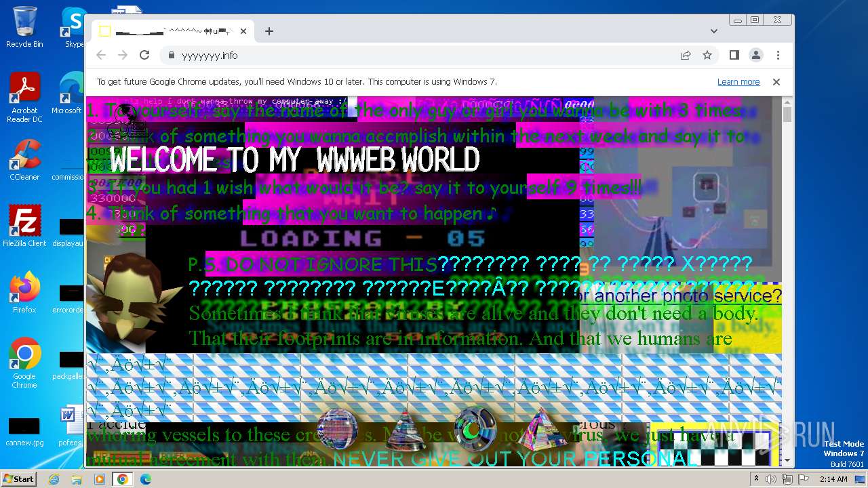Open the Chrome profile avatar
This screenshot has height=488, width=868.
coord(756,56)
